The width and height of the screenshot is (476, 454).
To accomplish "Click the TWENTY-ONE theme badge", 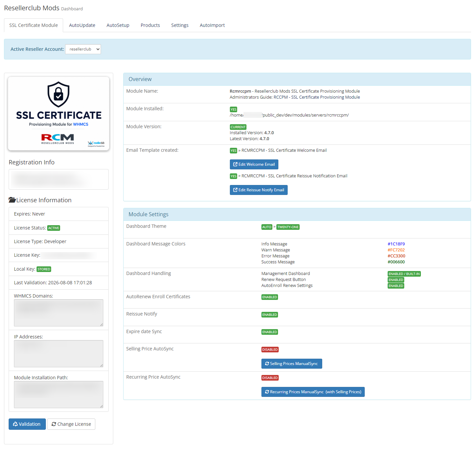I will pyautogui.click(x=288, y=227).
